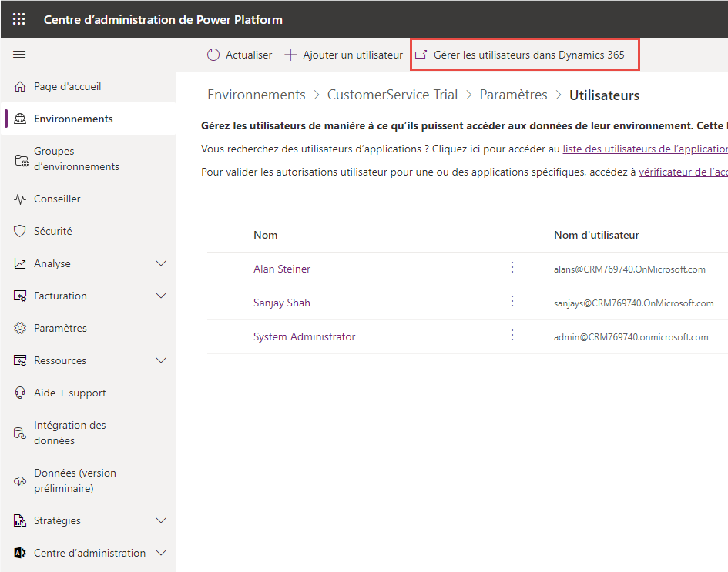
Task: Open Sanjay Shah user link
Action: [x=282, y=303]
